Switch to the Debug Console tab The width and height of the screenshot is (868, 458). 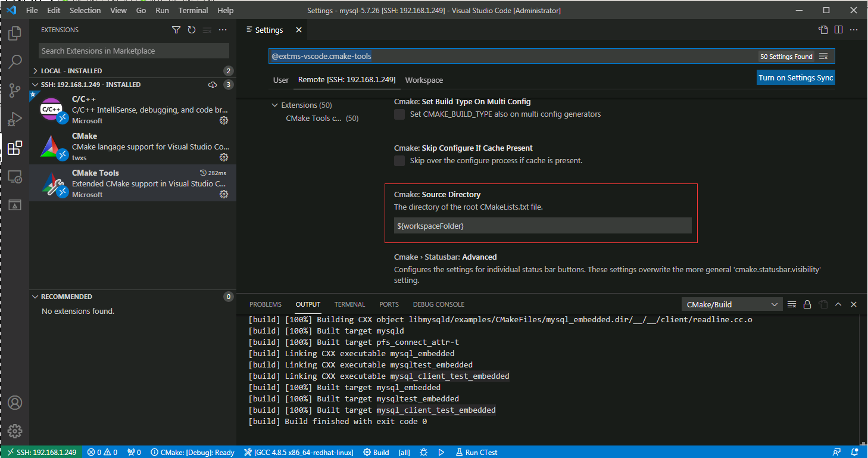pyautogui.click(x=439, y=304)
